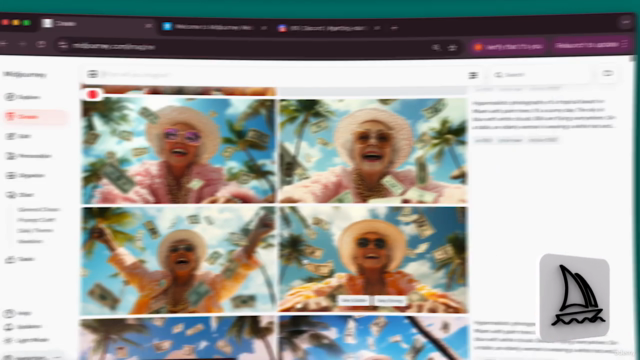Viewport: 640px width, 360px height.
Task: Close the Create browser tab
Action: click(x=148, y=26)
